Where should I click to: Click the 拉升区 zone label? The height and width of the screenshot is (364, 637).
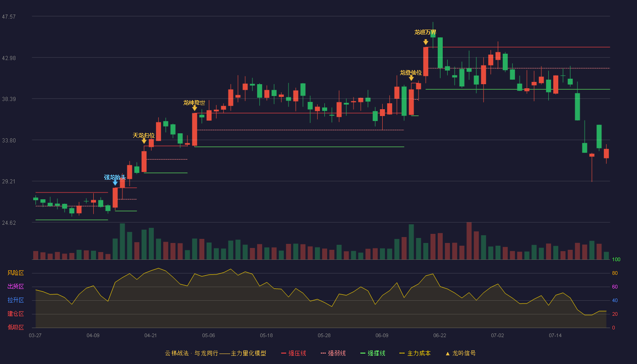[x=16, y=300]
